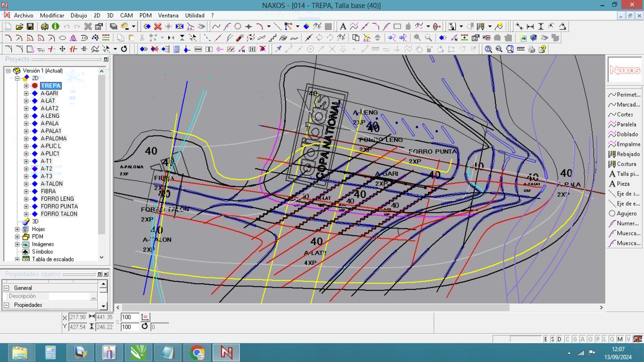This screenshot has height=362, width=644.
Task: Collapse the General properties section
Action: click(6, 288)
